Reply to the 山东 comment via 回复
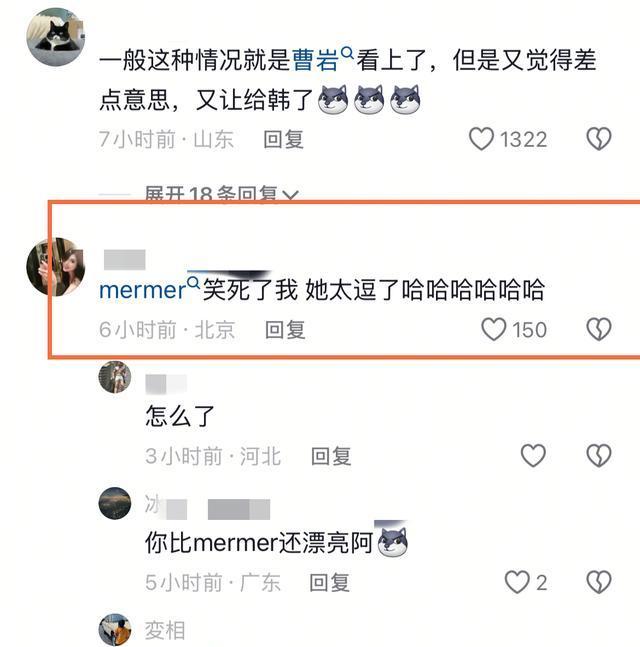640x647 pixels. point(283,139)
